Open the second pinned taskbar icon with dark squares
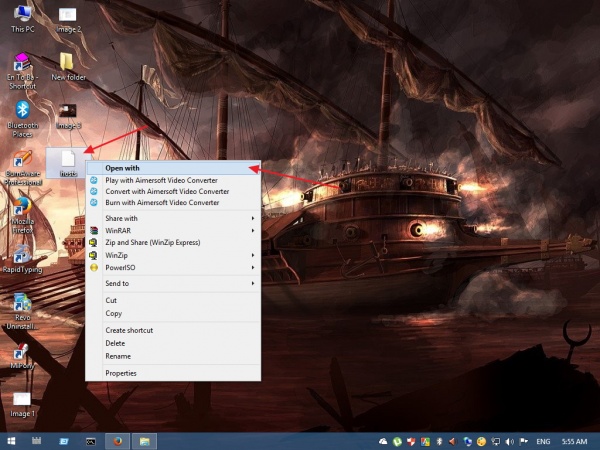600x450 pixels. coord(36,441)
